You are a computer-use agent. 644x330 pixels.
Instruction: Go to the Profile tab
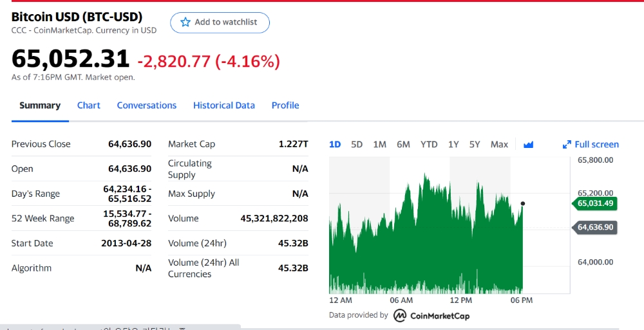pos(285,105)
